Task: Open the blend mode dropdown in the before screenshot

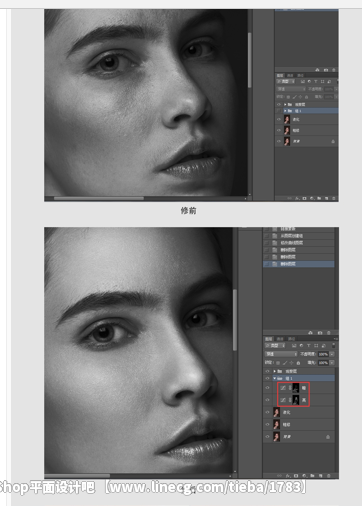Action: click(291, 89)
